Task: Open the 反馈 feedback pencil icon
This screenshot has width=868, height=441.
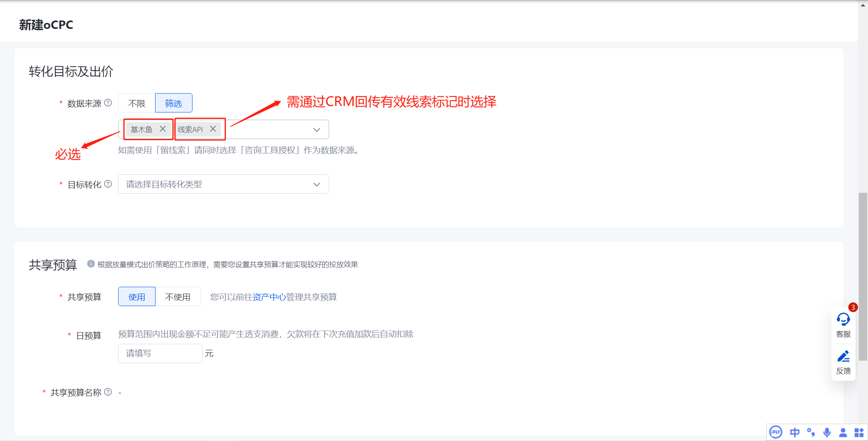Action: click(843, 357)
